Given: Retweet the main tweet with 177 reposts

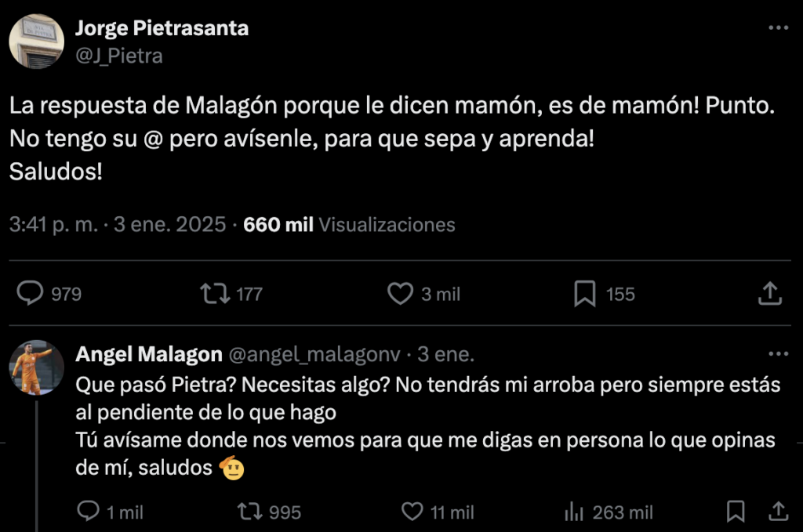Looking at the screenshot, I should pos(215,294).
